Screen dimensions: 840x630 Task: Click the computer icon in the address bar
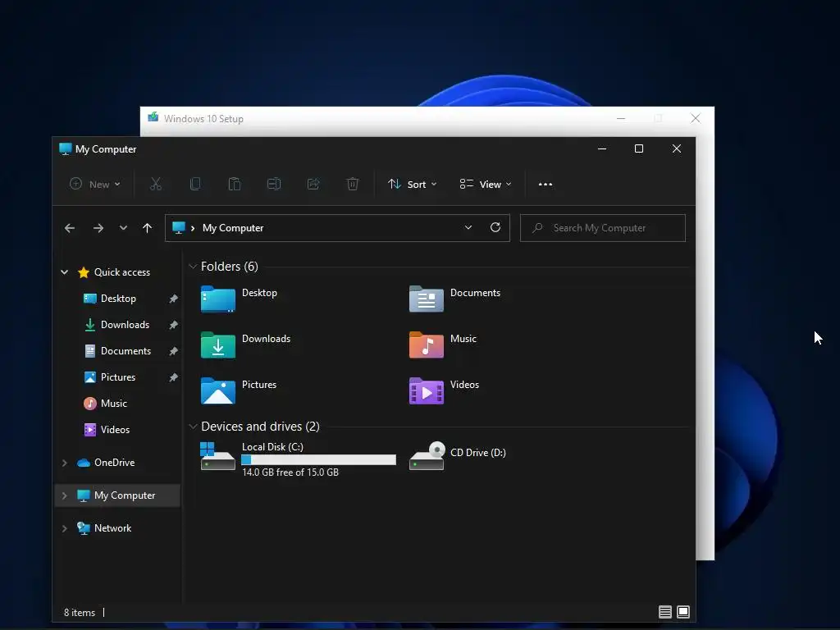coord(179,228)
